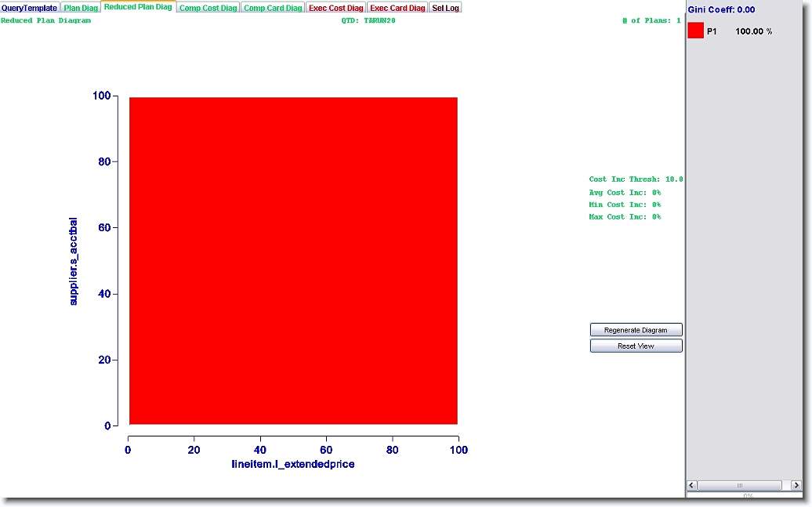The height and width of the screenshot is (507, 812).
Task: Select the Reduced Plan Diag tab
Action: (x=137, y=7)
